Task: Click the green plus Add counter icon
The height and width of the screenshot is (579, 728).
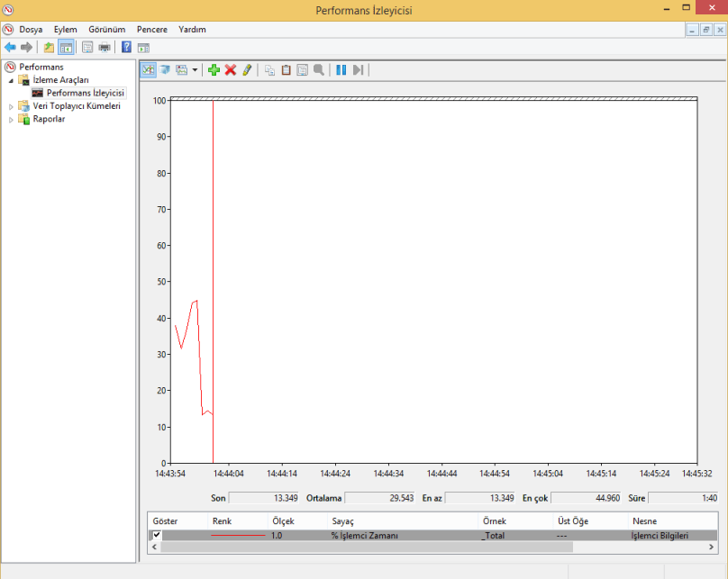Action: coord(214,69)
